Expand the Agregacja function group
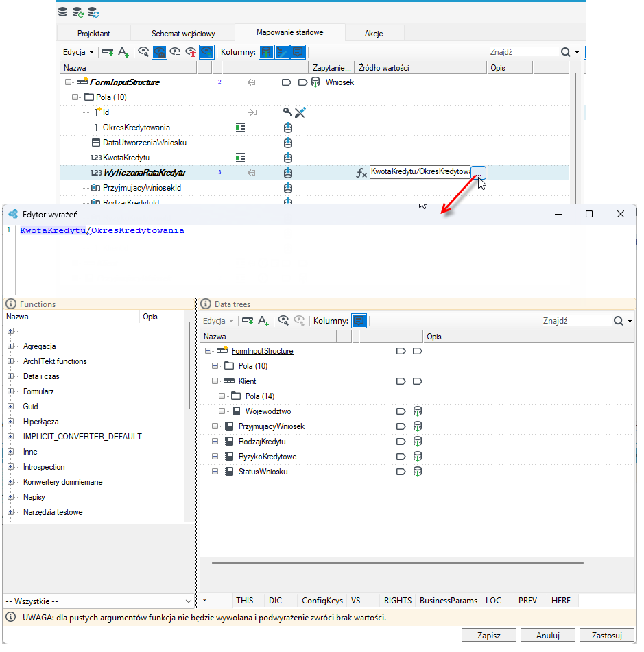644x652 pixels. [11, 346]
